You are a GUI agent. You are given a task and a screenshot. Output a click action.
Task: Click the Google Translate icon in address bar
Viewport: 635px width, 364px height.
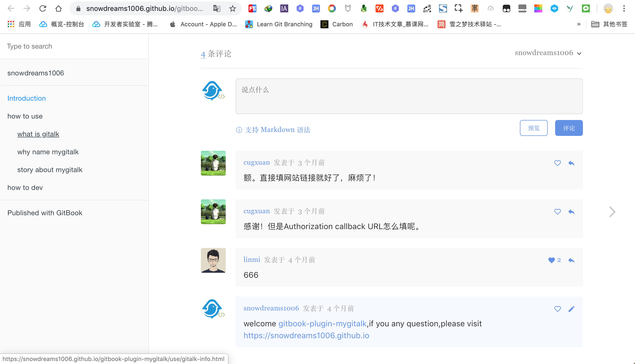(217, 8)
